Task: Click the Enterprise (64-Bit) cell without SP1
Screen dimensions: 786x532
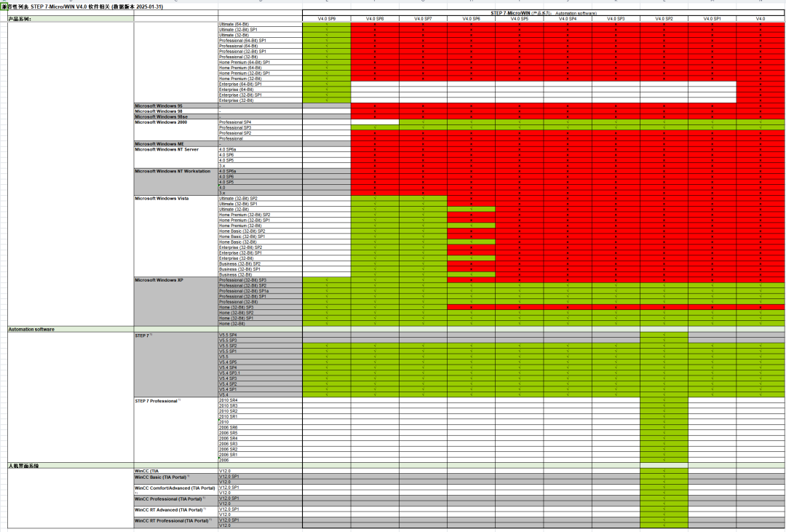Action: point(260,90)
